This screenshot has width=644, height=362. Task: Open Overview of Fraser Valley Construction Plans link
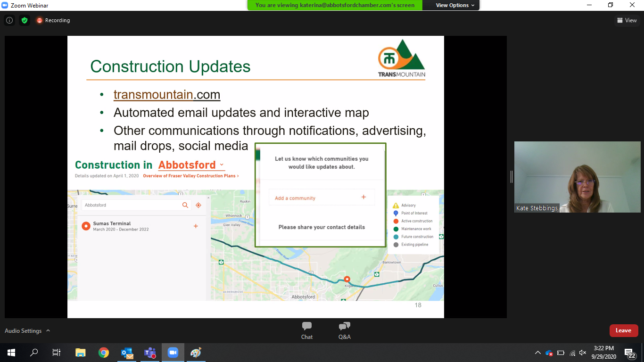pyautogui.click(x=191, y=176)
